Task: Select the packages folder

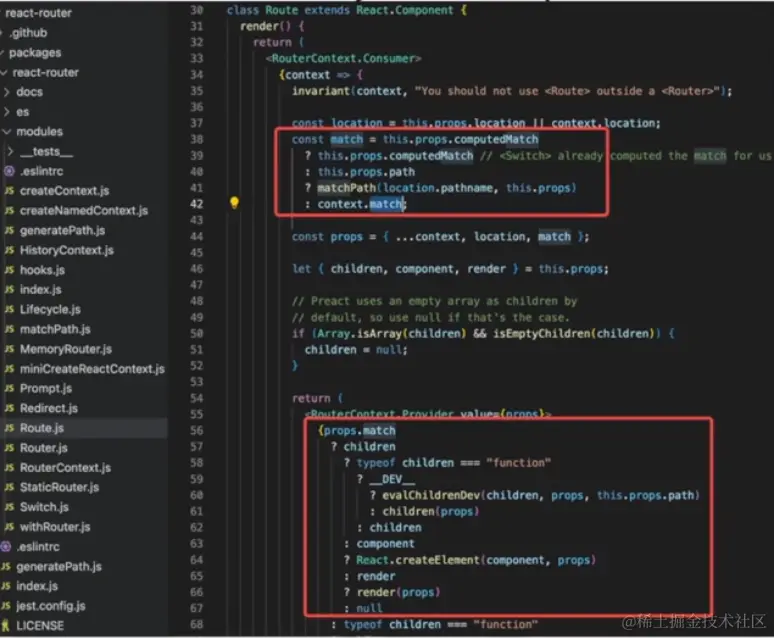Action: pyautogui.click(x=35, y=52)
